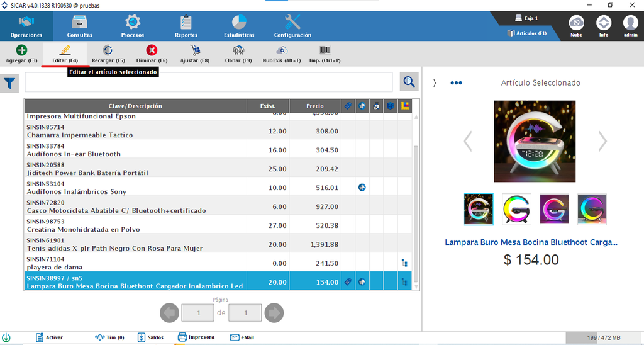Clone article with Clonar (F9)

[x=238, y=54]
